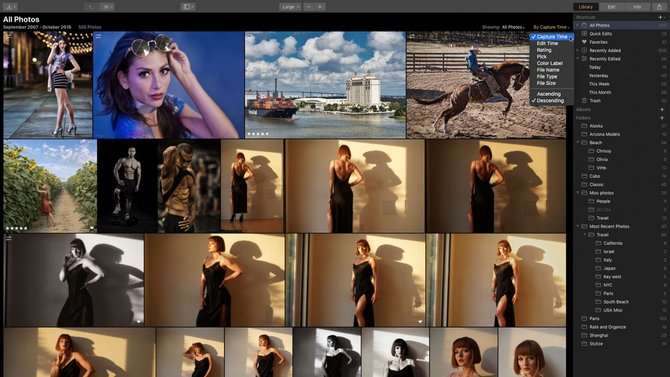Screen dimensions: 670x377
Task: Collapse the Most Recent Photos folder
Action: click(578, 226)
